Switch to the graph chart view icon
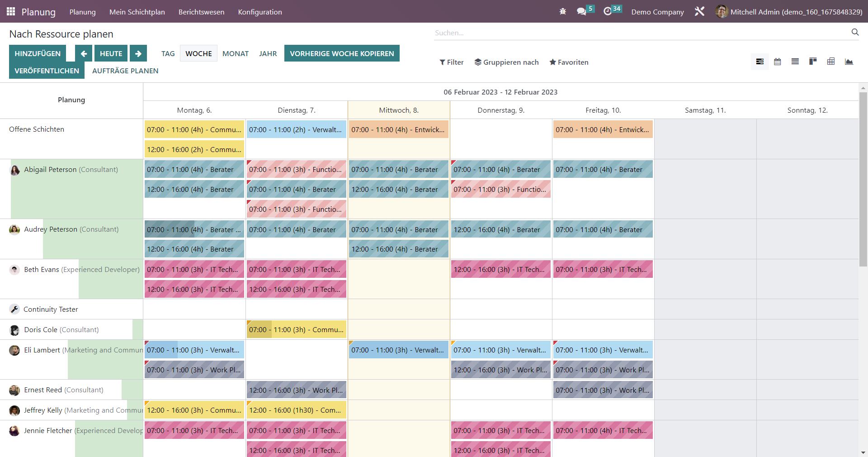 pyautogui.click(x=849, y=62)
